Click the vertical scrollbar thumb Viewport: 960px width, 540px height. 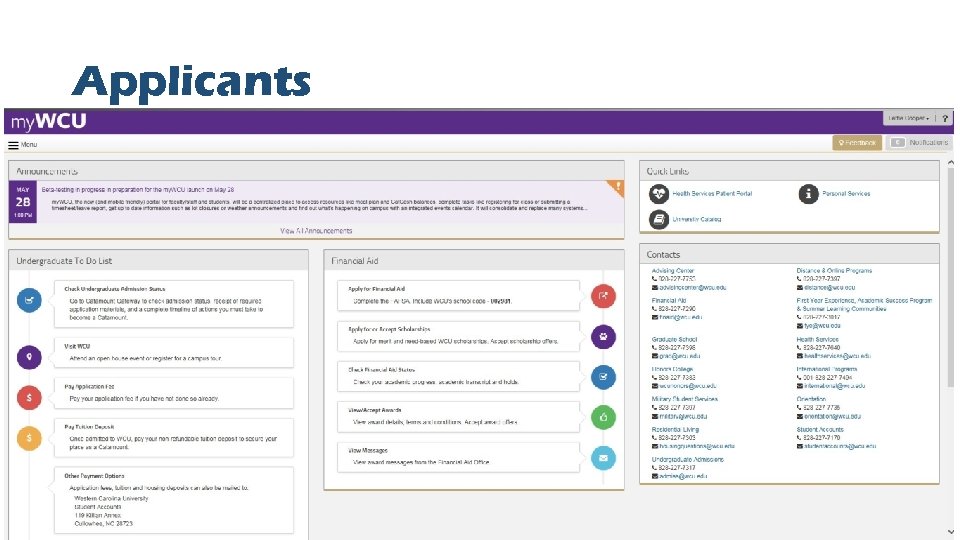tap(951, 279)
